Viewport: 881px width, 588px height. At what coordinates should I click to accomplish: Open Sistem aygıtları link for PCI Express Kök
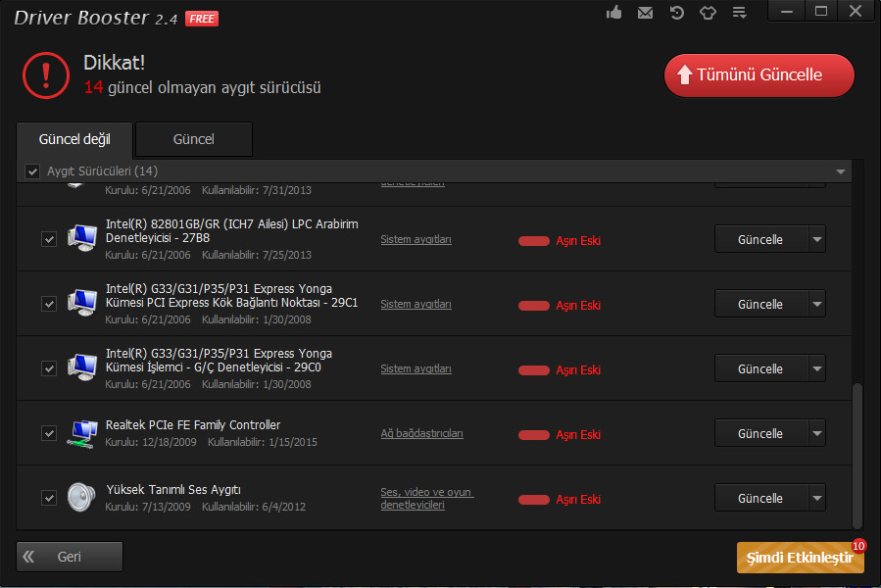click(416, 304)
